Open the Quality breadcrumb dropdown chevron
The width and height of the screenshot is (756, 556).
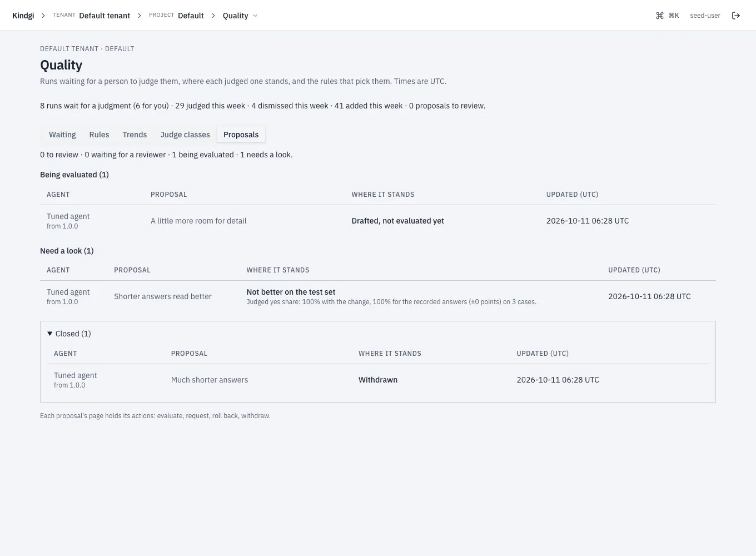[255, 16]
